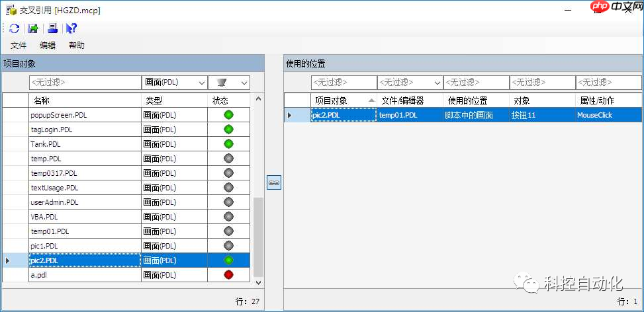Click the context help arrow icon
The image size is (644, 312).
pyautogui.click(x=71, y=28)
